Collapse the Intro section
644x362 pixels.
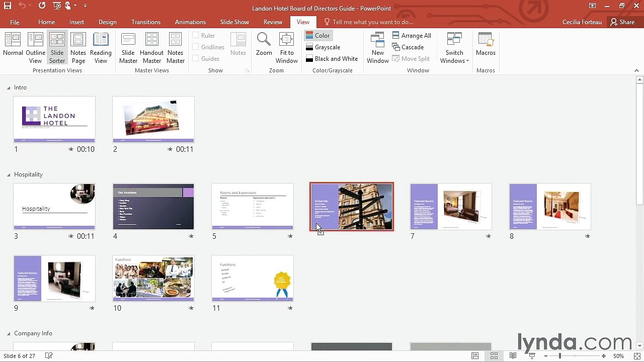tap(9, 88)
